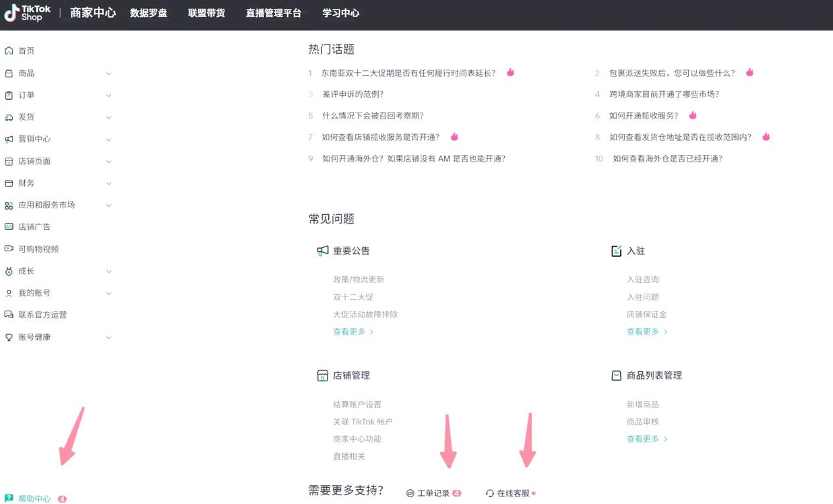Expand the 商品 sidebar section
833x504 pixels.
click(x=109, y=73)
